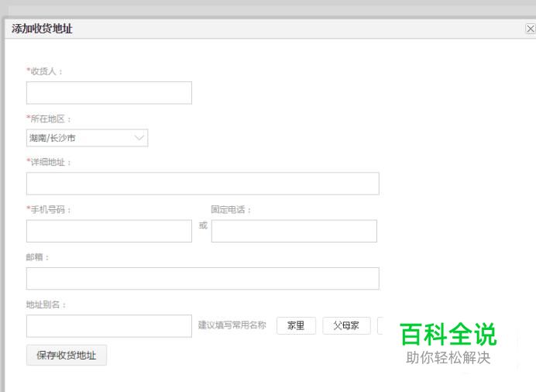Focus the 邮箱 input field

203,279
